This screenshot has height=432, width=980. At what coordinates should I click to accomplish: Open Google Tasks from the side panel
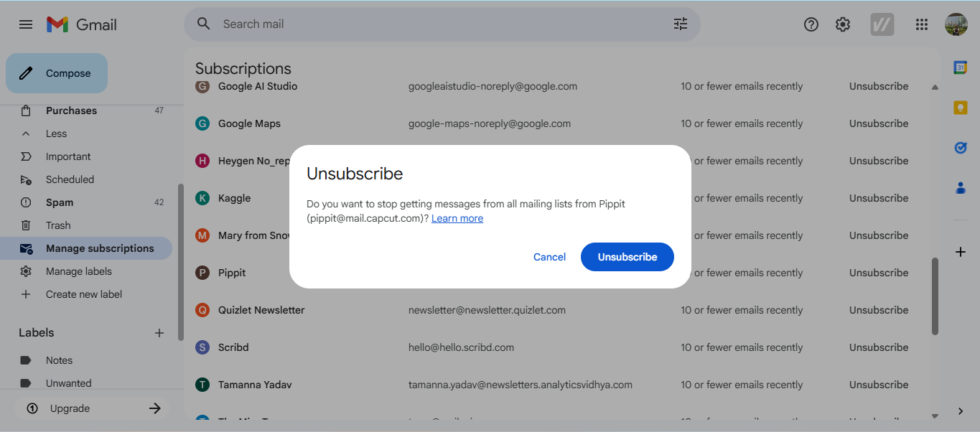coord(961,148)
